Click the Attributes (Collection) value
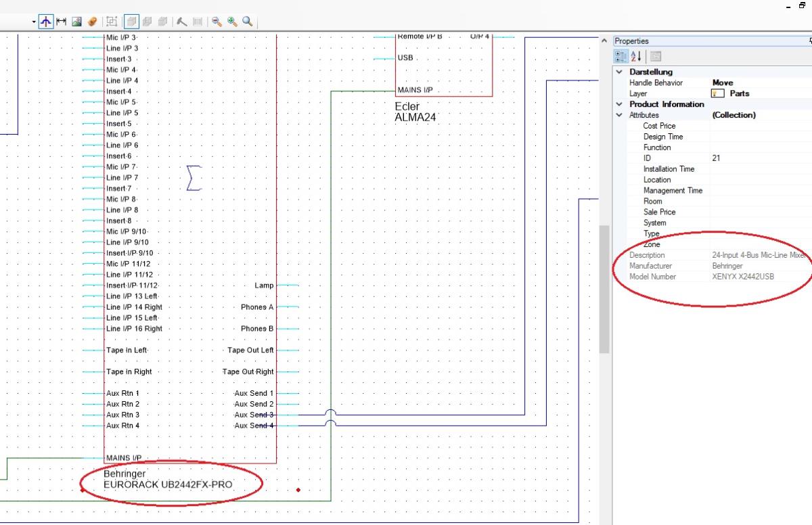 click(x=734, y=115)
